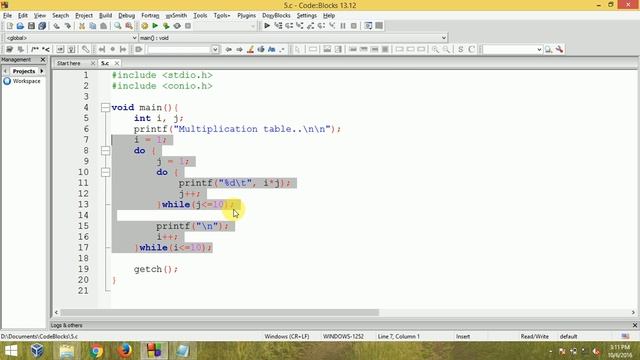This screenshot has width=640, height=360.
Task: Expand the search text combo box
Action: click(x=215, y=49)
